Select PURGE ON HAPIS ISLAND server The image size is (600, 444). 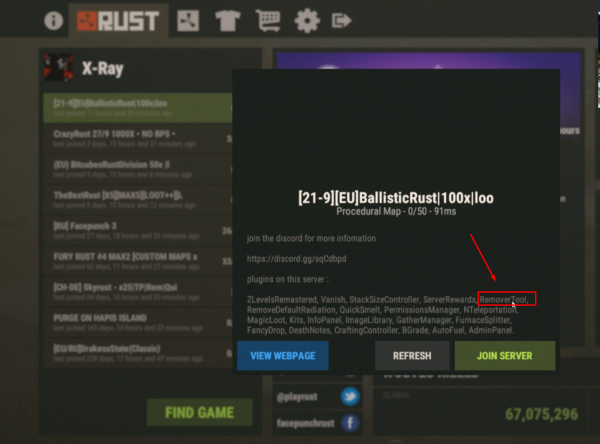[138, 322]
